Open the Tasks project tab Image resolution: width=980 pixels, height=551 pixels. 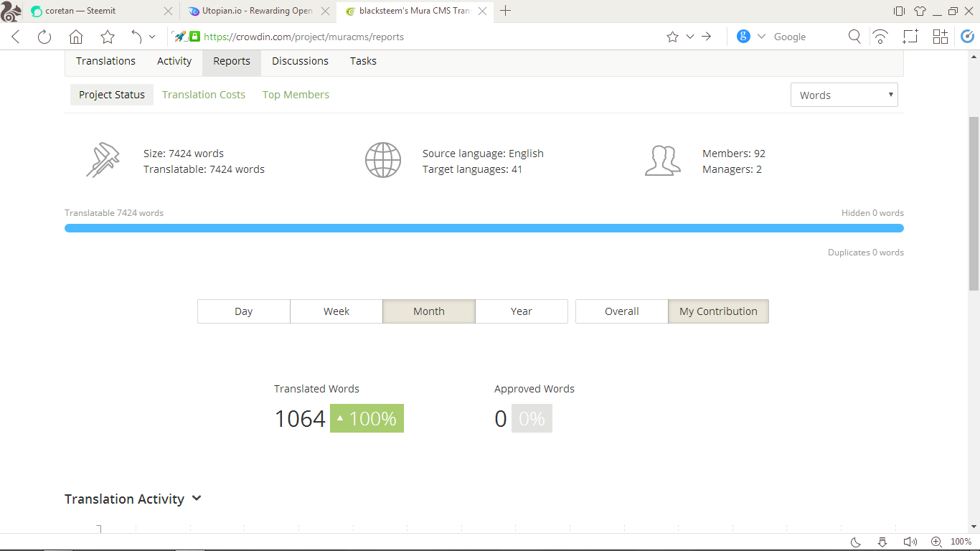(x=363, y=61)
